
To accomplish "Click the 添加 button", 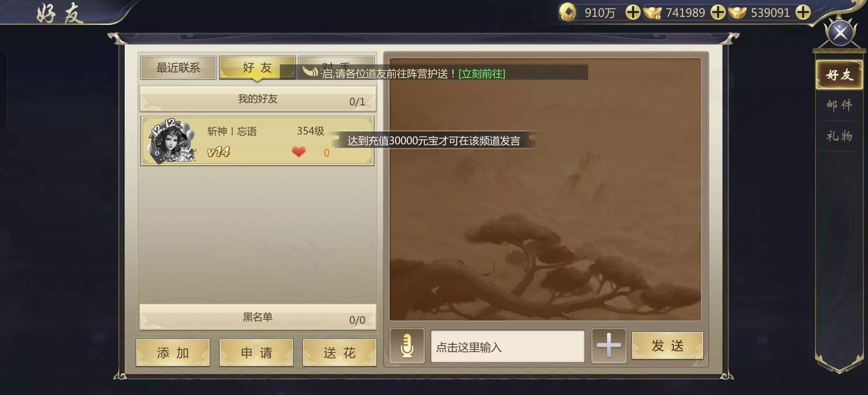I will [173, 353].
